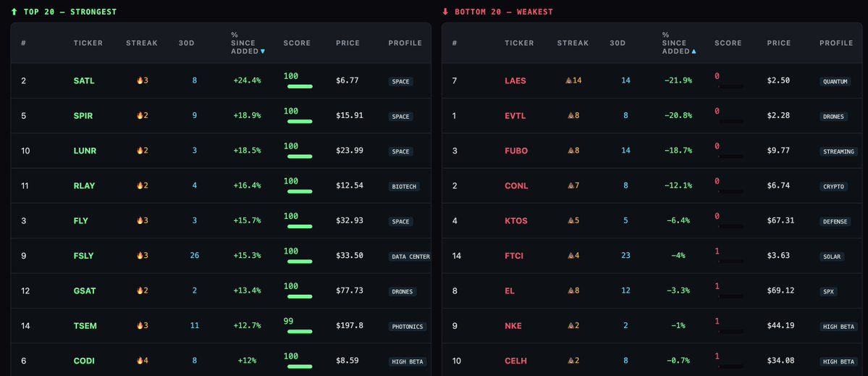Click the −20.8% value for EVTL
868x376 pixels.
678,115
